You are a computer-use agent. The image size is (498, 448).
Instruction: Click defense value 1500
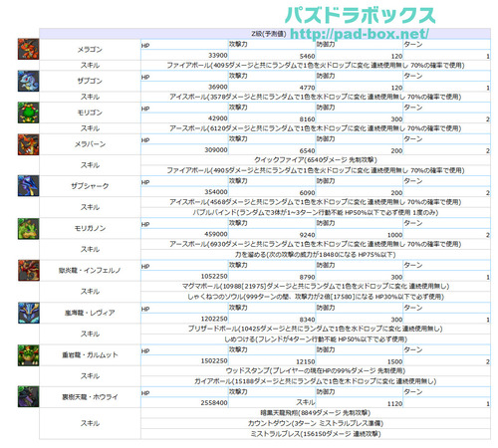click(x=394, y=361)
